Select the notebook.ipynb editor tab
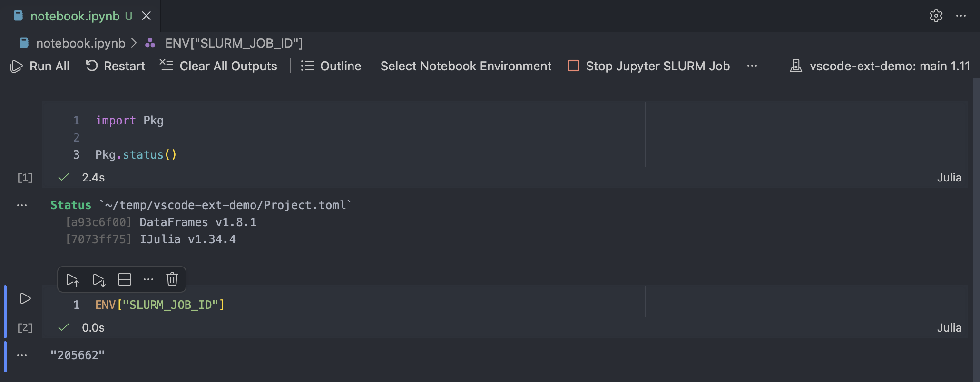This screenshot has height=382, width=980. click(75, 16)
